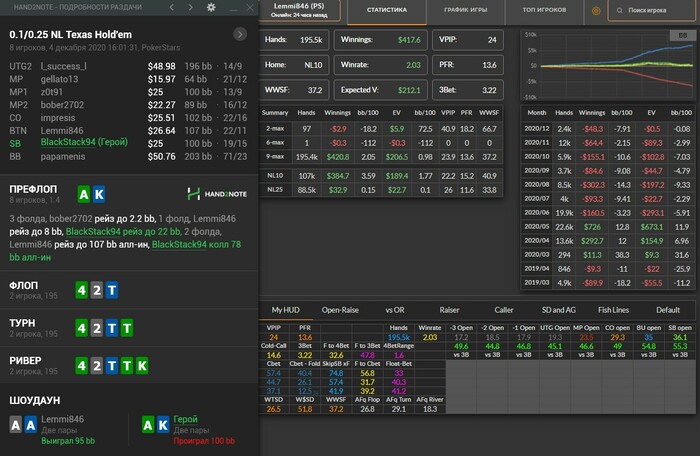Click AFq River value 18.3

430,409
